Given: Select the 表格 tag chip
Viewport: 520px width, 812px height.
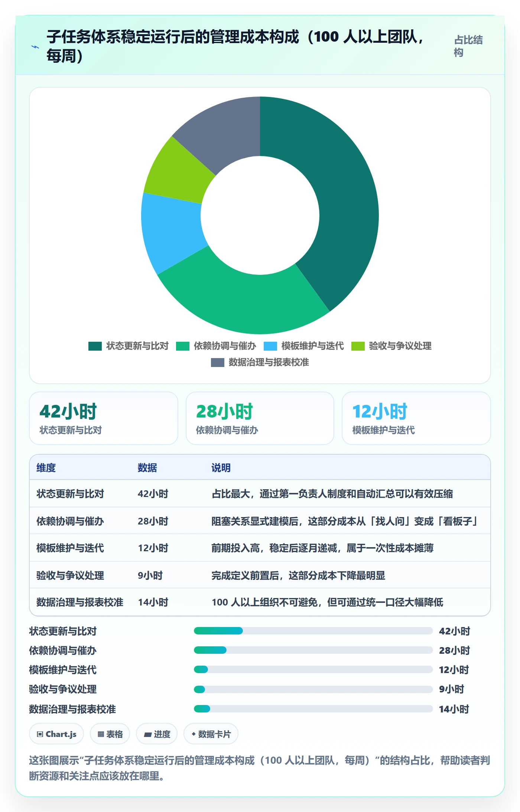Looking at the screenshot, I should pyautogui.click(x=110, y=734).
